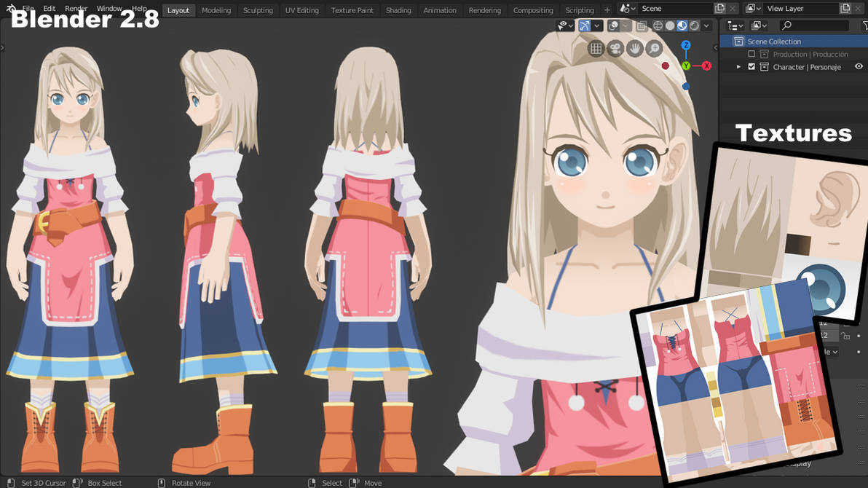
Task: Open the Window menu
Action: [x=109, y=8]
